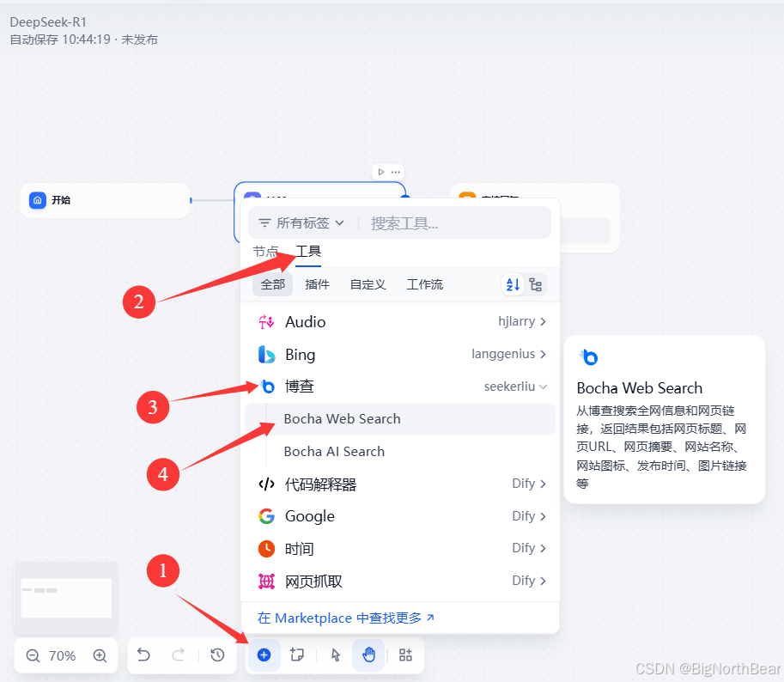Activate the hand pan tool
The image size is (784, 682).
point(368,655)
